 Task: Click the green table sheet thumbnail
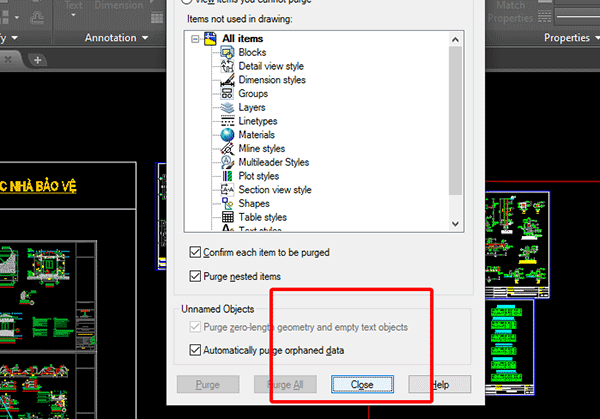coord(509,347)
